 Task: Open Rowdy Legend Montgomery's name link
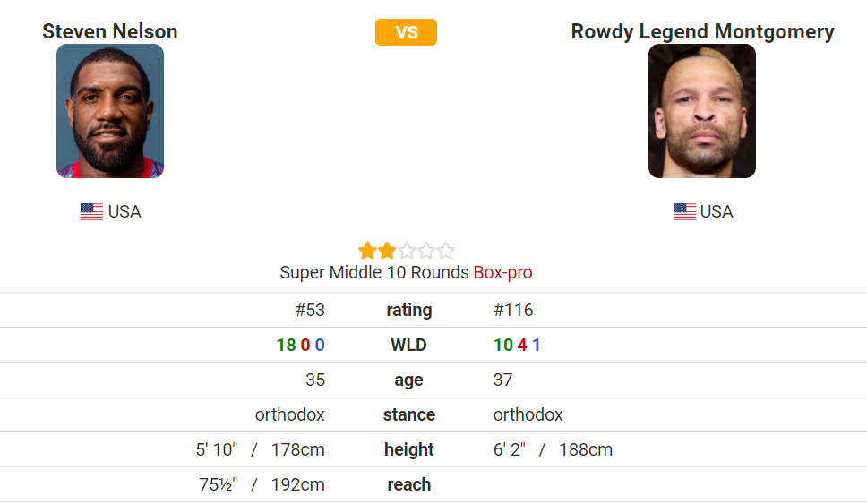click(x=702, y=31)
